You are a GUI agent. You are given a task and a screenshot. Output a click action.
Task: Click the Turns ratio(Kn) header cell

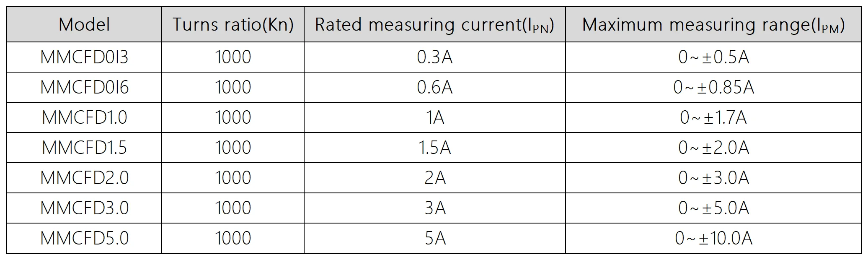click(233, 25)
